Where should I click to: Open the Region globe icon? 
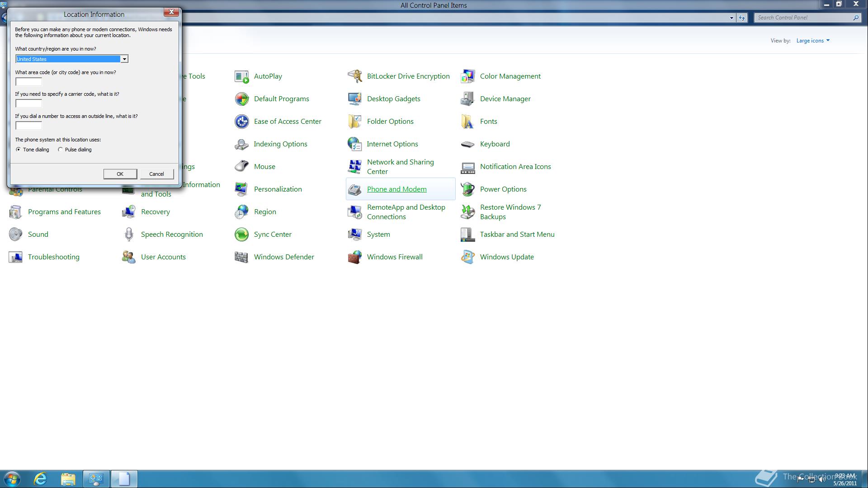pos(242,212)
